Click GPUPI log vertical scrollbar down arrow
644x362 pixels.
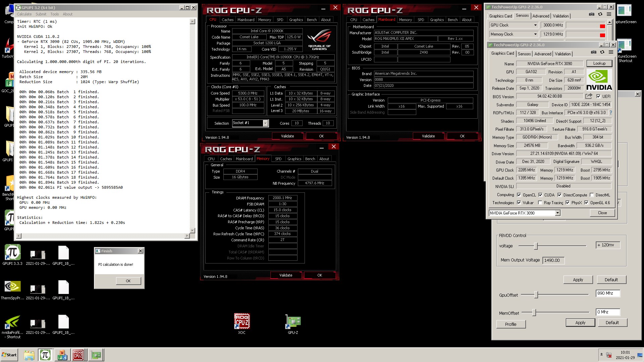click(x=193, y=230)
